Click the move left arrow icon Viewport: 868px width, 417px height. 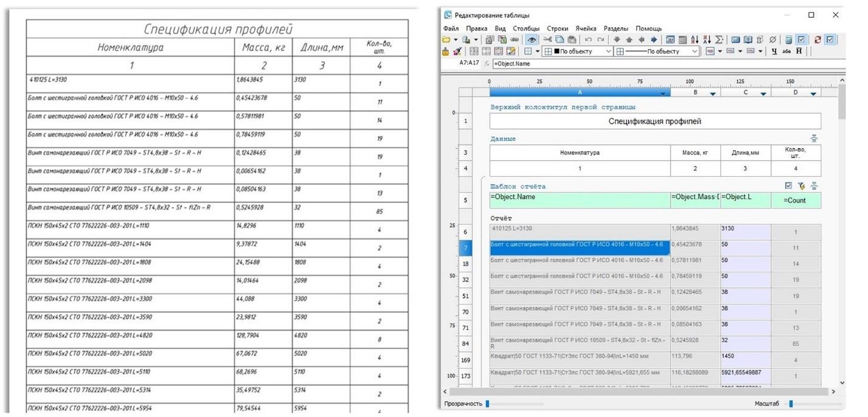pos(641,40)
